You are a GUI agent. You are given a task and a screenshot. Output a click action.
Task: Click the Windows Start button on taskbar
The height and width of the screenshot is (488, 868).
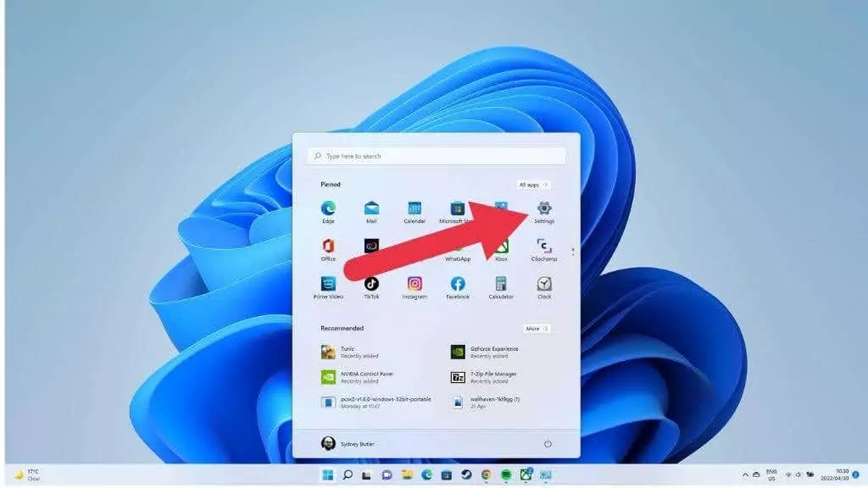328,474
